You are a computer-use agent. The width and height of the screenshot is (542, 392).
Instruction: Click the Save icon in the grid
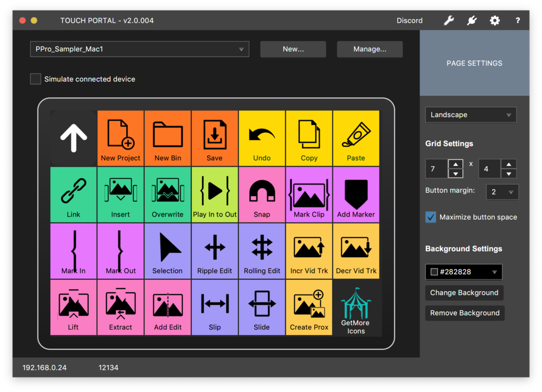pyautogui.click(x=215, y=134)
